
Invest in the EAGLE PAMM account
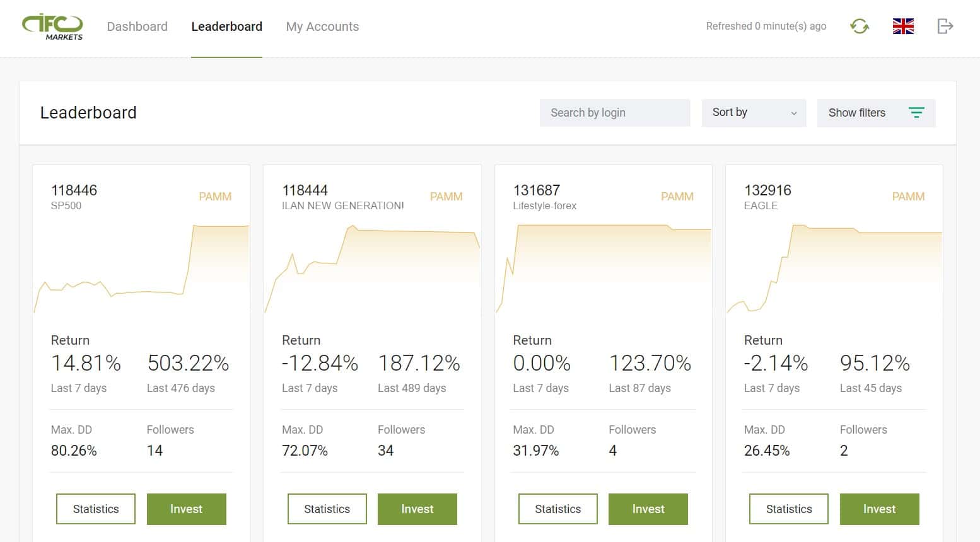[x=879, y=509]
